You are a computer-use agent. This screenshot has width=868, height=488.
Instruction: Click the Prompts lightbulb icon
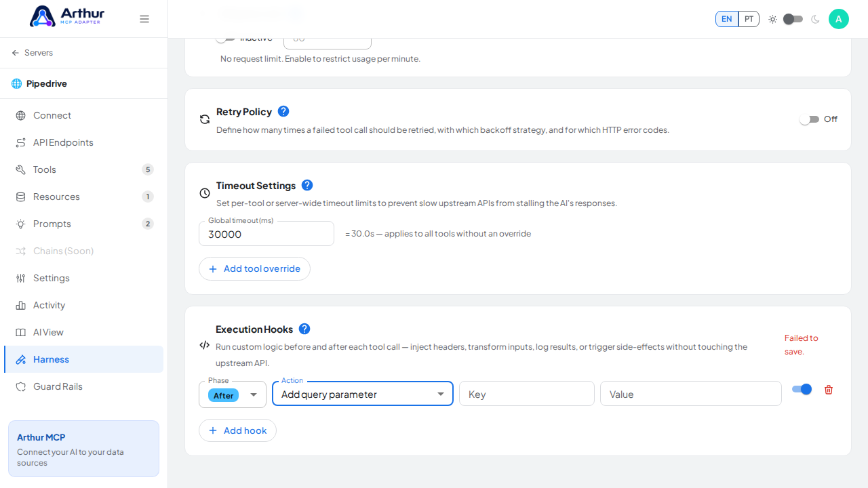coord(21,224)
